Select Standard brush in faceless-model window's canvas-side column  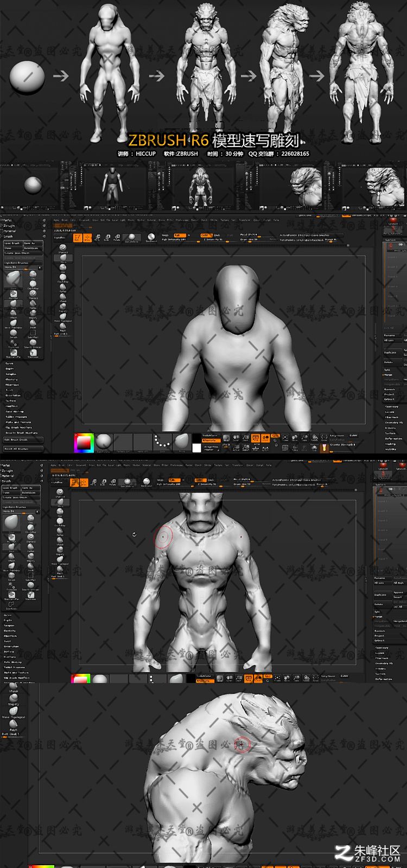63,248
